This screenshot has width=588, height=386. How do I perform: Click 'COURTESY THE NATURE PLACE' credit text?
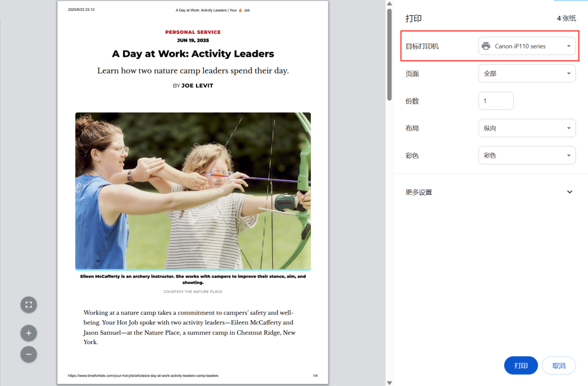point(193,291)
